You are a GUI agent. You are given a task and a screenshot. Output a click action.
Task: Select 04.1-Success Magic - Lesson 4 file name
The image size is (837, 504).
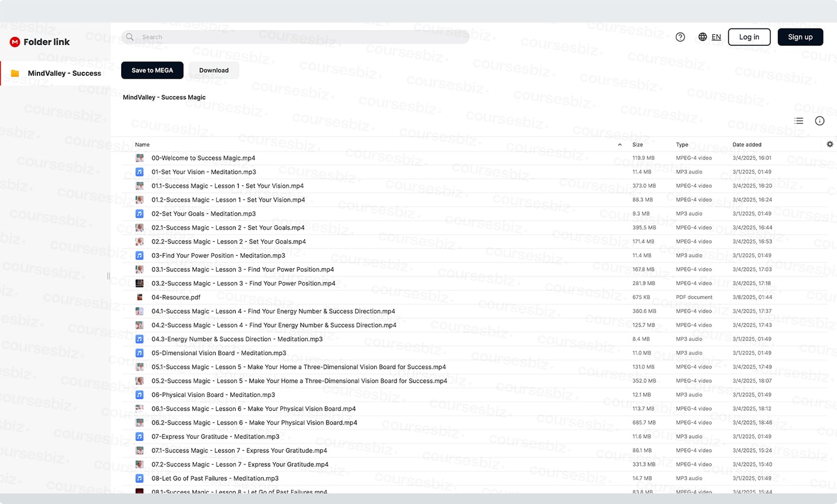[273, 311]
